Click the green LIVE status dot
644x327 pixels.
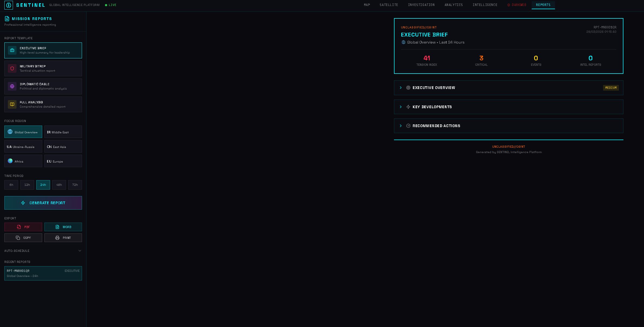tap(106, 5)
